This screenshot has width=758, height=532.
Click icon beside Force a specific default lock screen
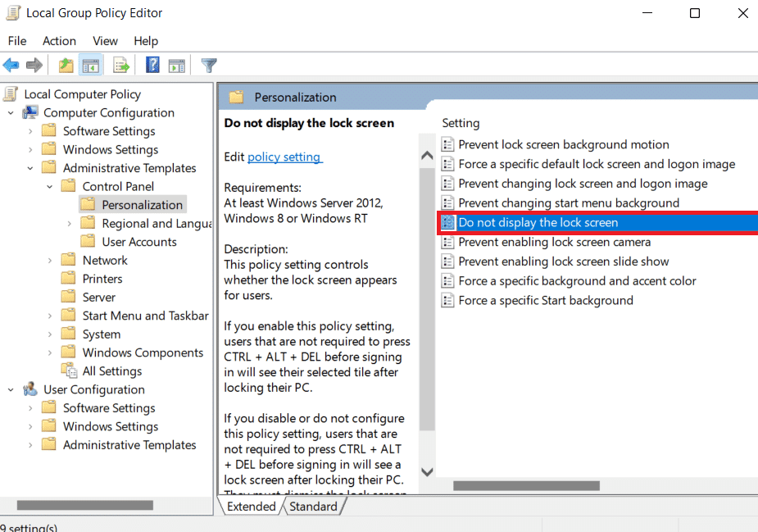[447, 164]
